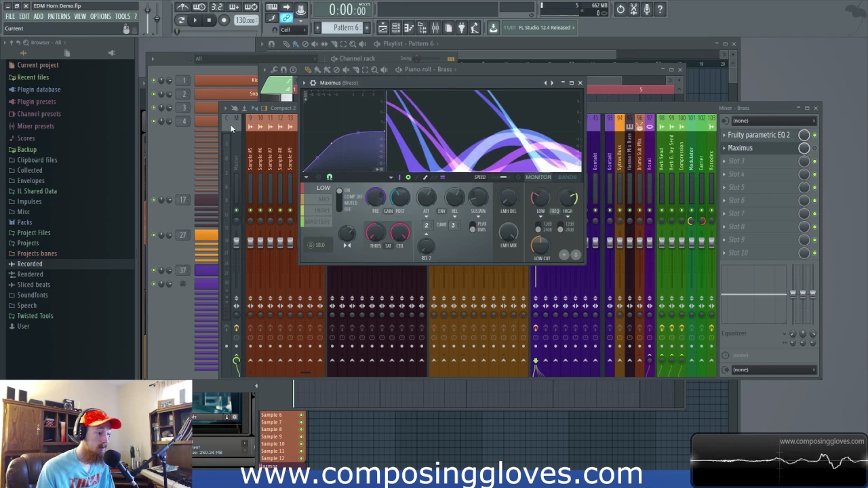The image size is (868, 488).
Task: Toggle wait for input before recording
Action: tap(199, 7)
